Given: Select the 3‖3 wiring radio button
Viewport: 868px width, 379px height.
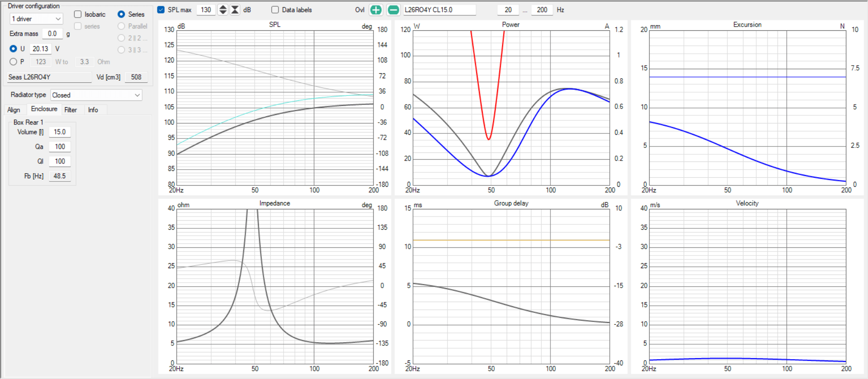Looking at the screenshot, I should (x=121, y=50).
